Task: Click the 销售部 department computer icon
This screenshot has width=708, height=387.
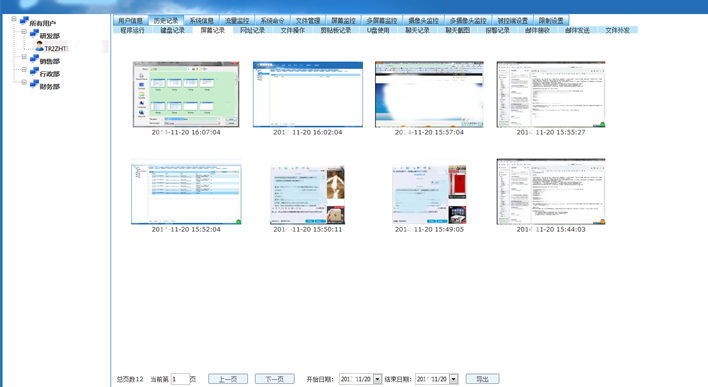Action: pyautogui.click(x=34, y=59)
